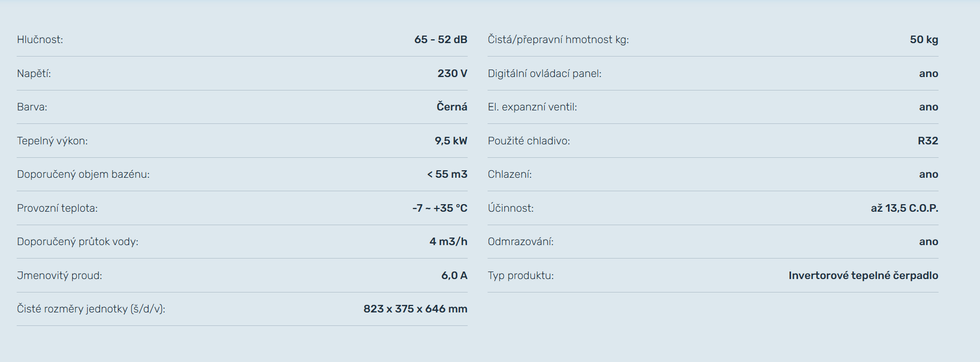Click the Hlučnost label
Image resolution: width=980 pixels, height=362 pixels.
pos(40,40)
